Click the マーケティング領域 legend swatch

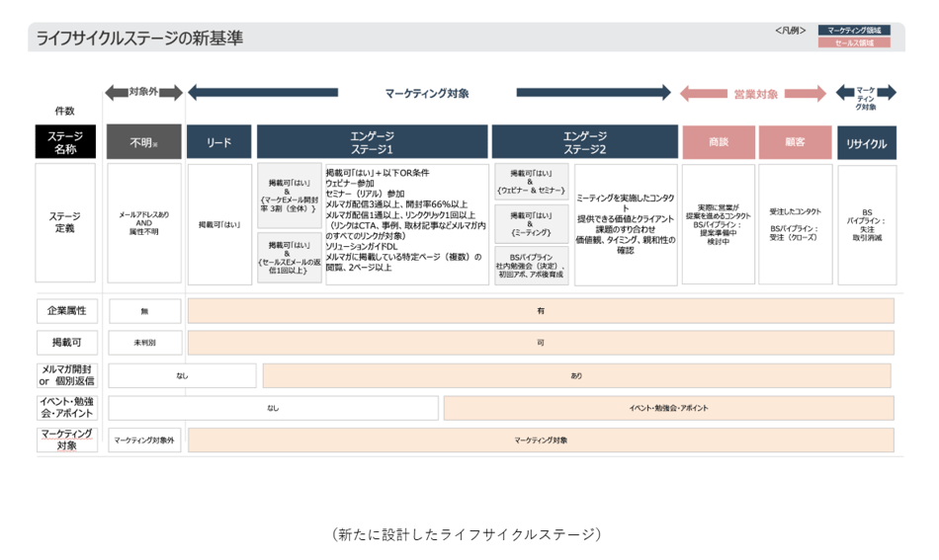click(854, 30)
